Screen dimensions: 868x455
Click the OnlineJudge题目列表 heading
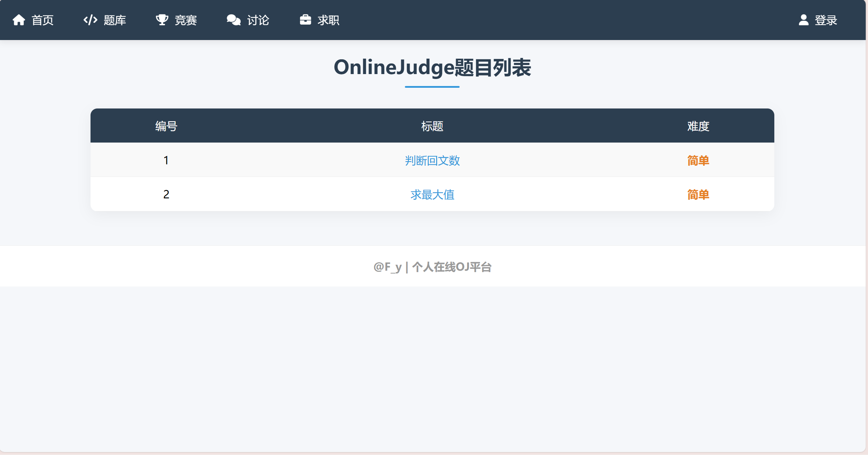click(432, 67)
